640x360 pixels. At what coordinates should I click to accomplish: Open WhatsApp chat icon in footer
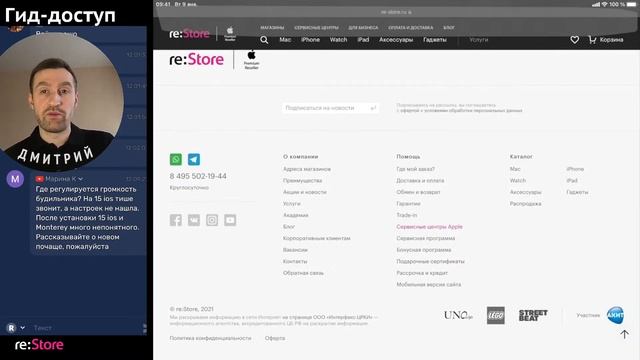click(176, 159)
